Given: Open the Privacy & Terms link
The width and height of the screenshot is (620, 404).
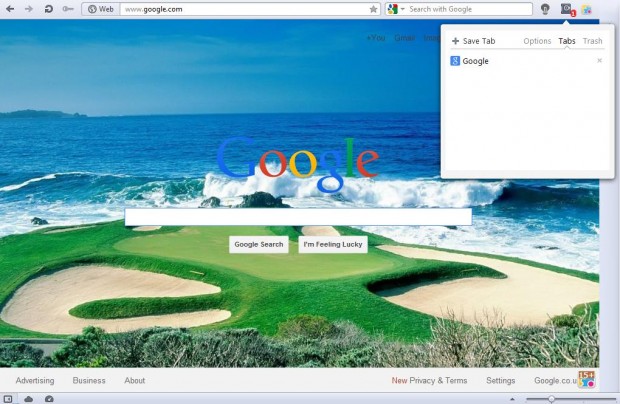Looking at the screenshot, I should point(438,381).
